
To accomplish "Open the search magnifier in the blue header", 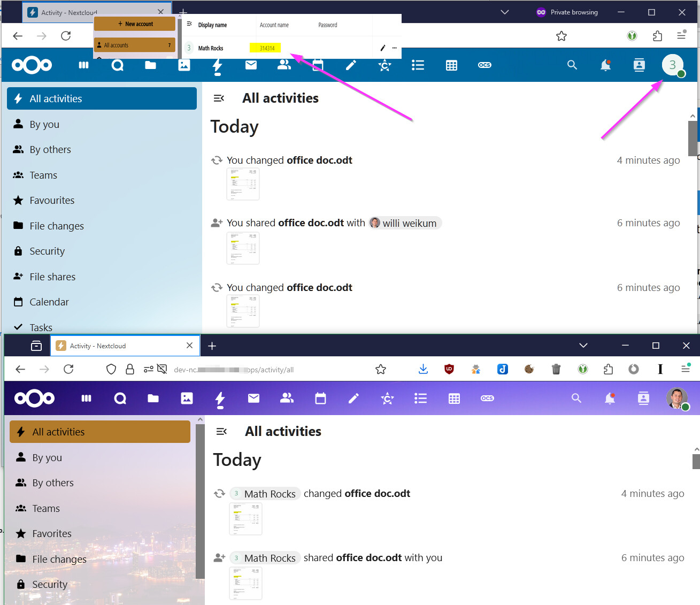I will 572,65.
